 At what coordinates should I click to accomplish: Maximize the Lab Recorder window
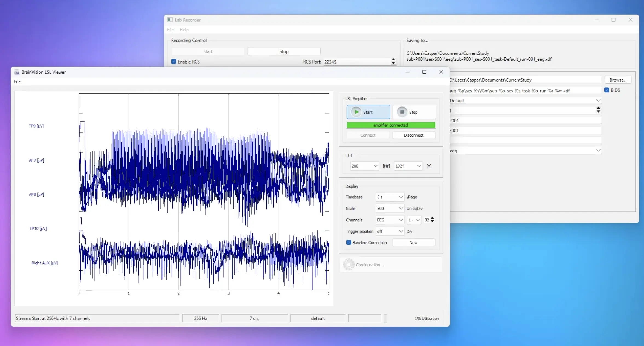tap(614, 20)
